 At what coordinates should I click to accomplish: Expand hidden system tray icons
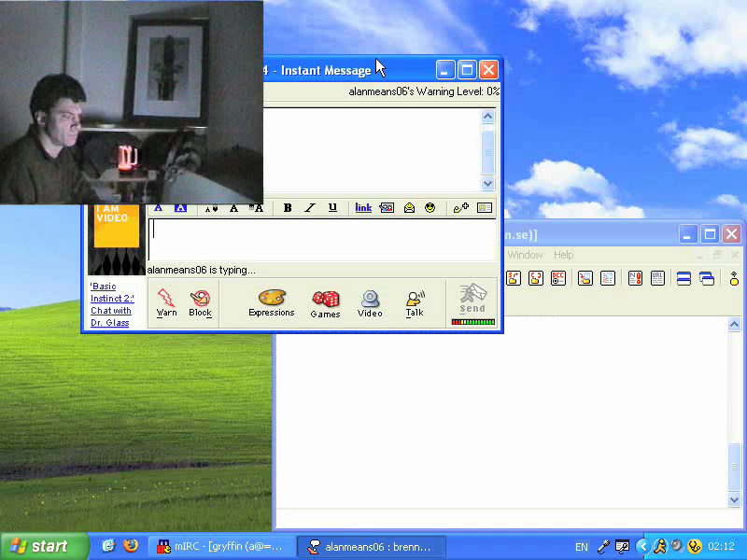point(643,546)
